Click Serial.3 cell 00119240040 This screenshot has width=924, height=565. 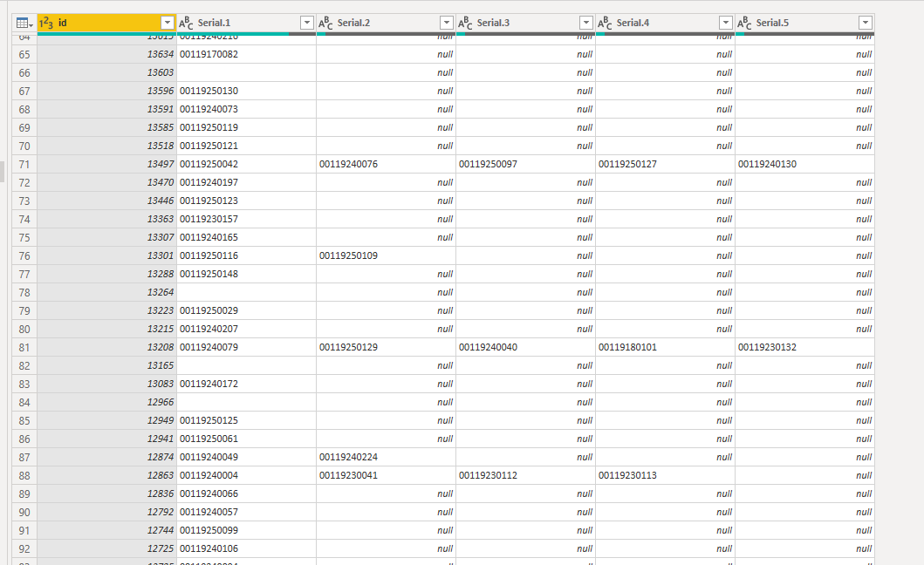[525, 347]
